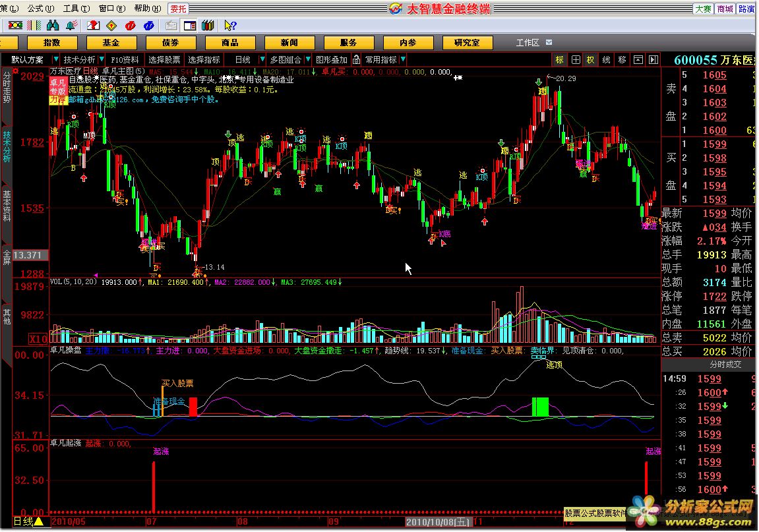Toggle the 线 line drawing button
Image resolution: width=759 pixels, height=532 pixels.
(x=606, y=59)
